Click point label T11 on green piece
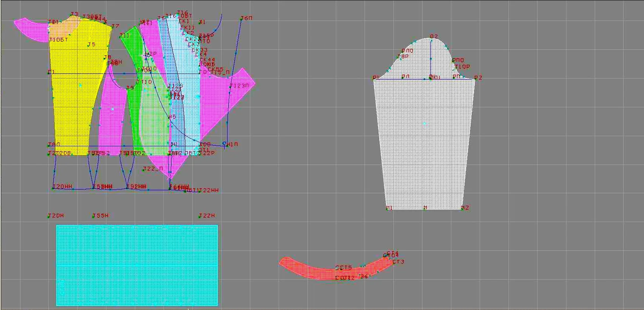Image resolution: width=644 pixels, height=310 pixels. pos(125,35)
